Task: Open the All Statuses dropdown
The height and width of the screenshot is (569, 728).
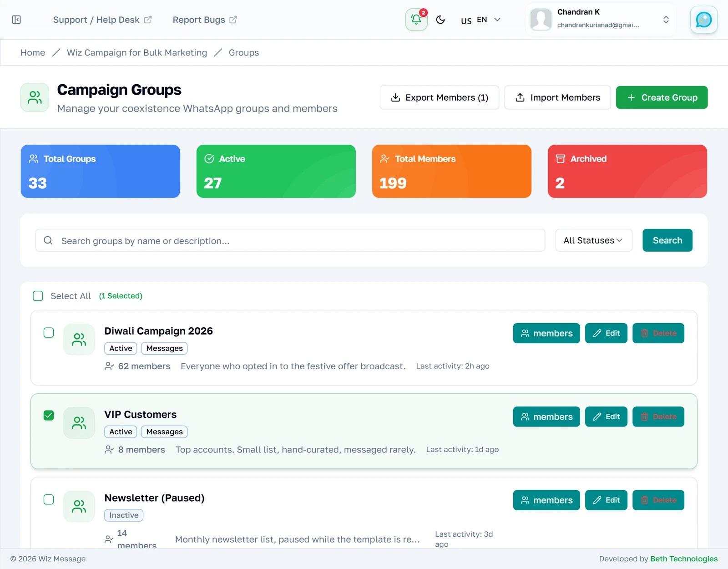Action: (594, 240)
